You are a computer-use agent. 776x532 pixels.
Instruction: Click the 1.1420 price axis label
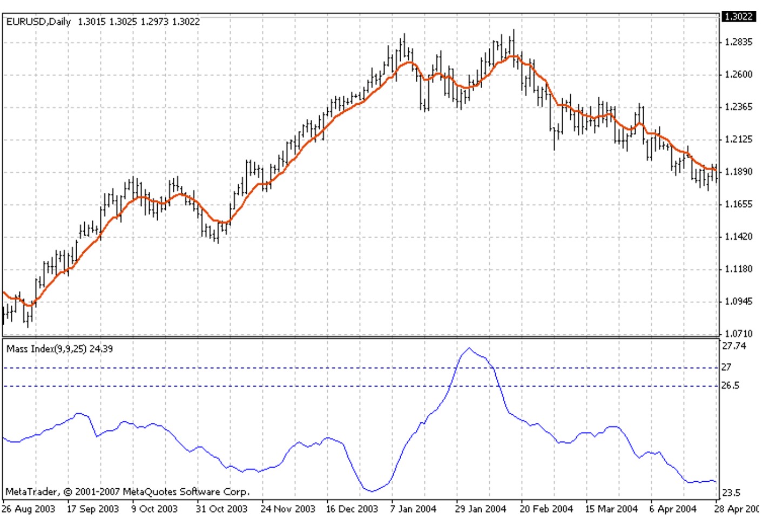[x=738, y=237]
